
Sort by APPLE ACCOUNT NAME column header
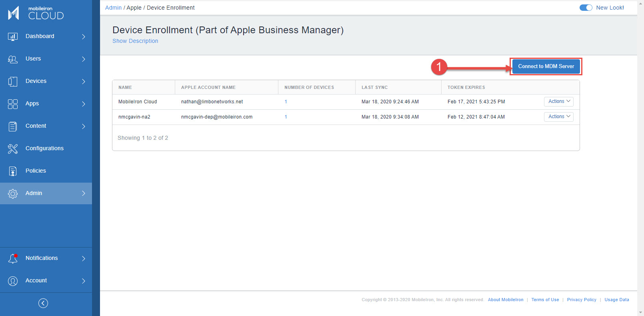[226, 87]
